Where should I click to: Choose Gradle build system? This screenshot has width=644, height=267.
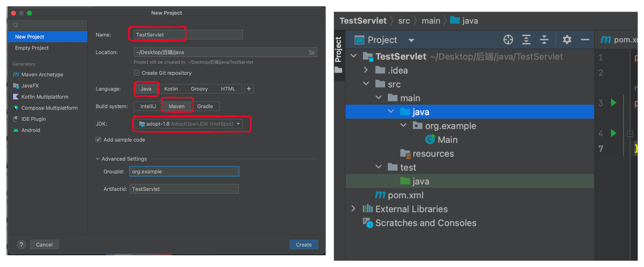pyautogui.click(x=205, y=106)
